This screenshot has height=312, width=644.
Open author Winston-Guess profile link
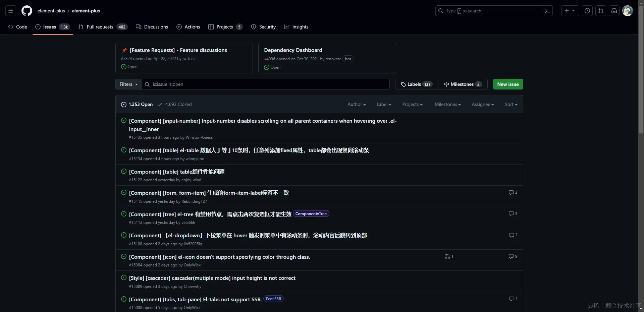(199, 137)
